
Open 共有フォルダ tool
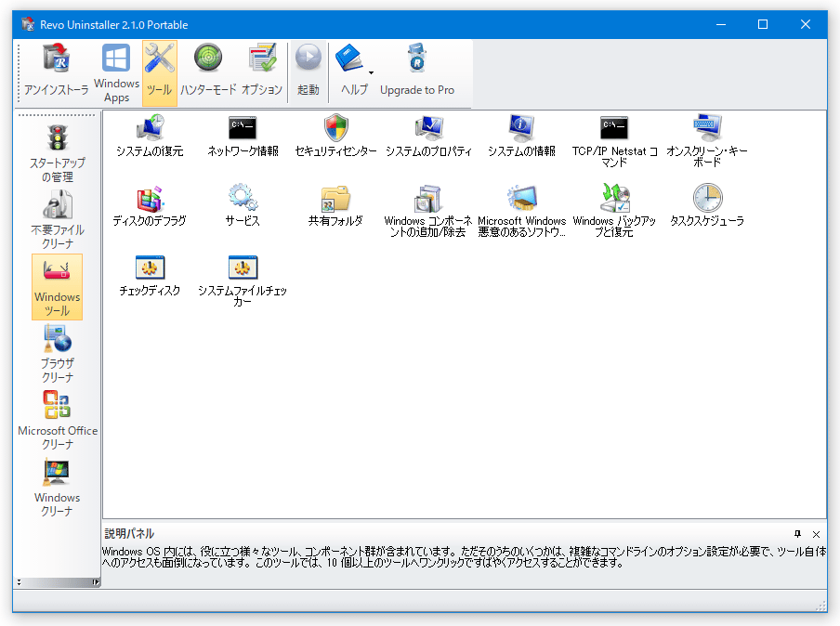(x=335, y=205)
